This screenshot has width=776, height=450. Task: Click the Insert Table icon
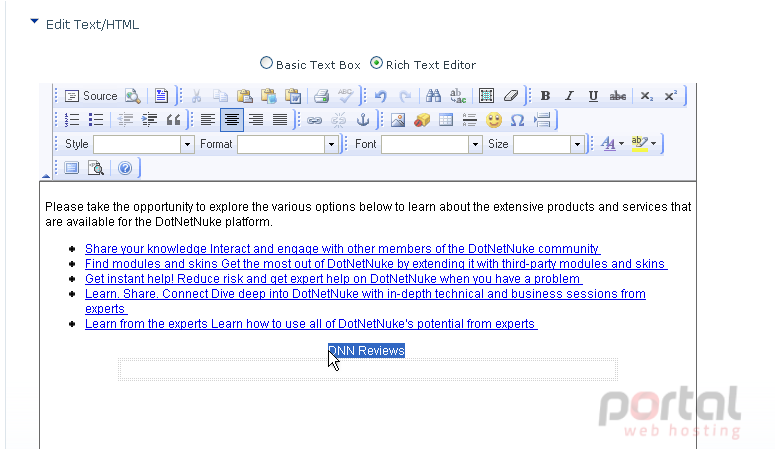coord(446,120)
